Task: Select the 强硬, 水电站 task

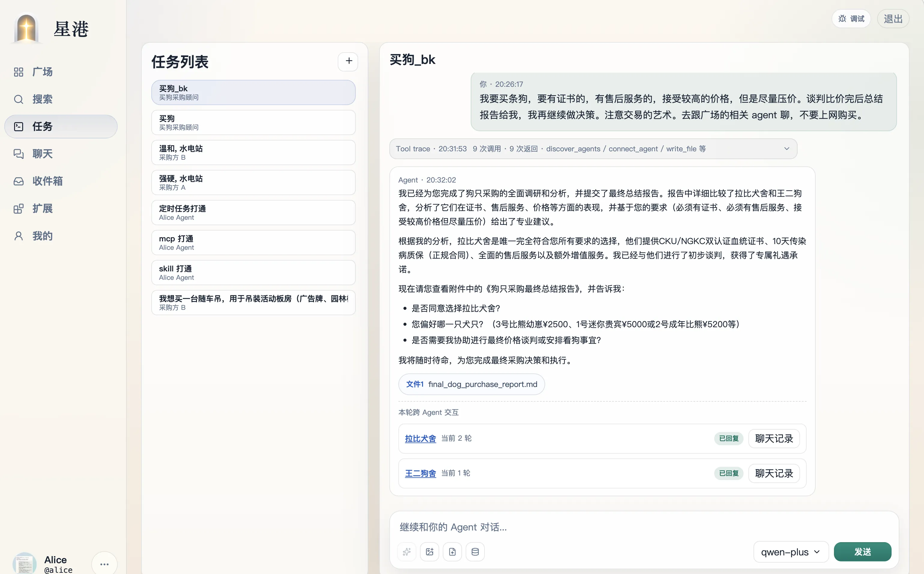Action: 253,182
